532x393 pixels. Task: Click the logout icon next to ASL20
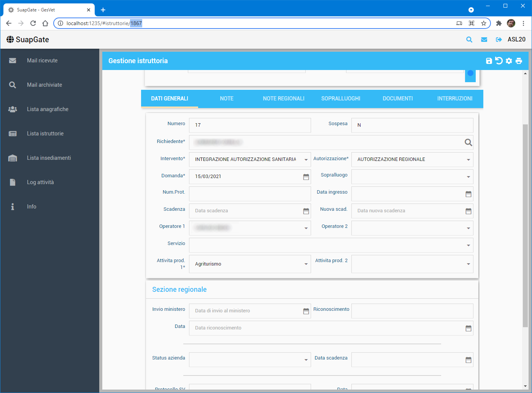click(x=499, y=40)
